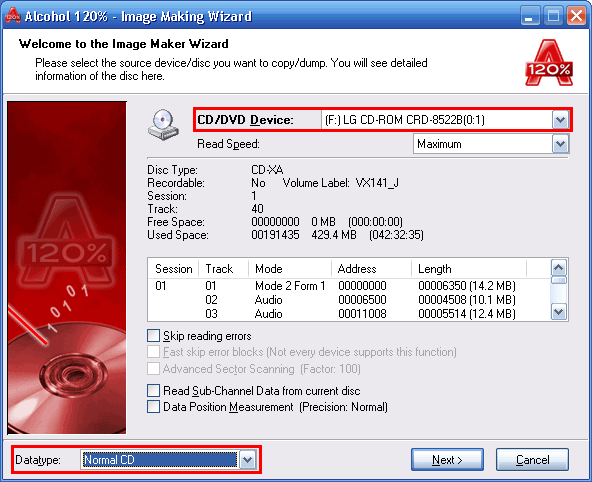Close the Image Making Wizard window
This screenshot has width=592, height=482.
[x=577, y=16]
